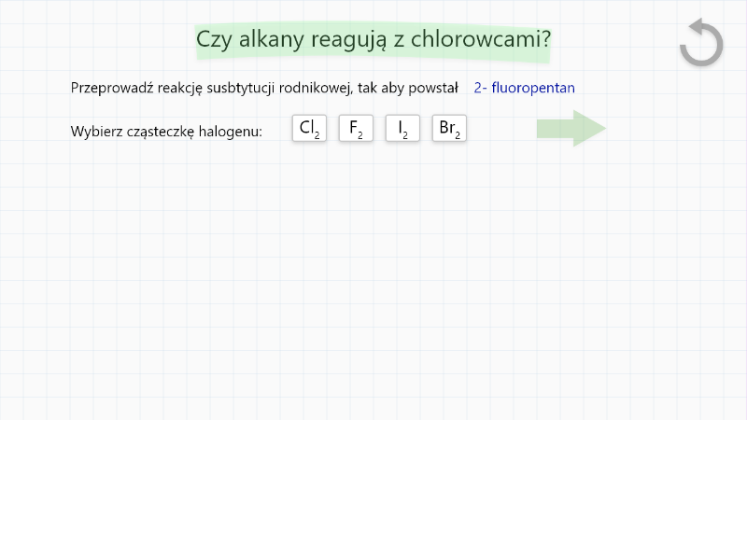Choose fluorine to form 2-fluoropentan

(356, 129)
